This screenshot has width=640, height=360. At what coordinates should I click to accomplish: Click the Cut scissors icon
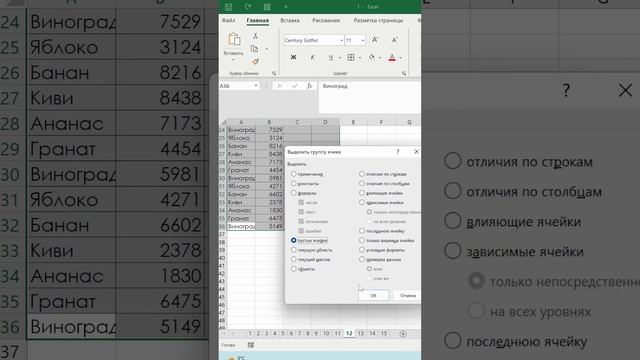pos(255,36)
